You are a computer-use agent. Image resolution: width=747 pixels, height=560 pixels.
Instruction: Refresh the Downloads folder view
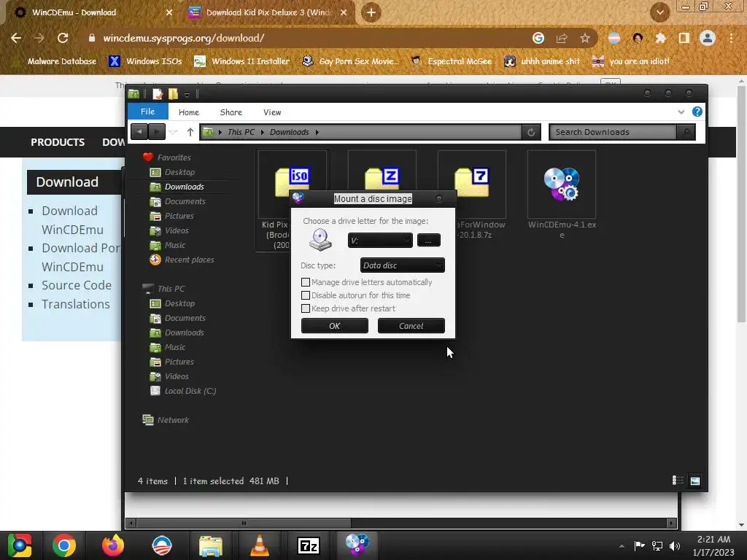coord(531,133)
